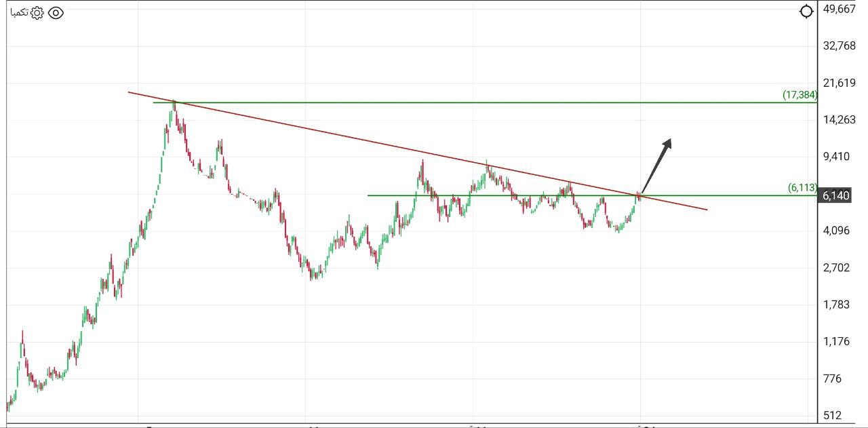Click the time axis at chart bottom
868x428 pixels.
point(407,425)
